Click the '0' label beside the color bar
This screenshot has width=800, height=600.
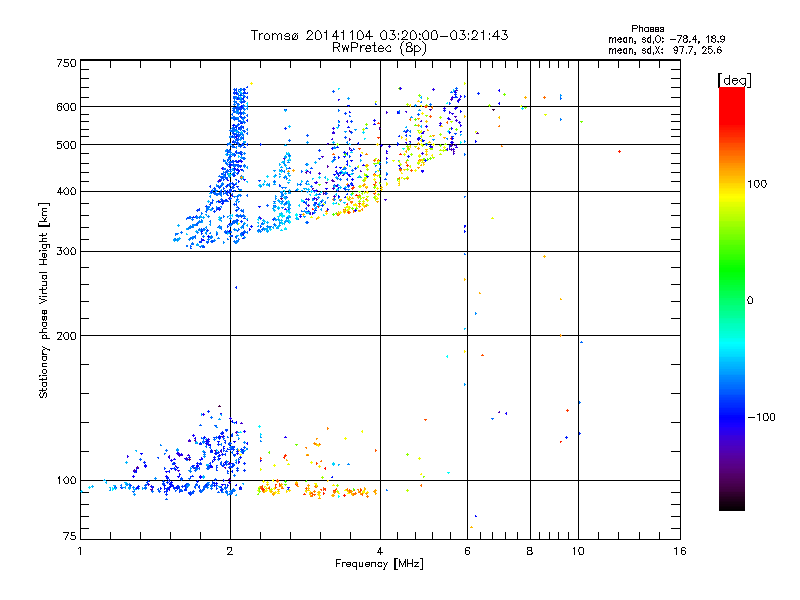[x=750, y=301]
